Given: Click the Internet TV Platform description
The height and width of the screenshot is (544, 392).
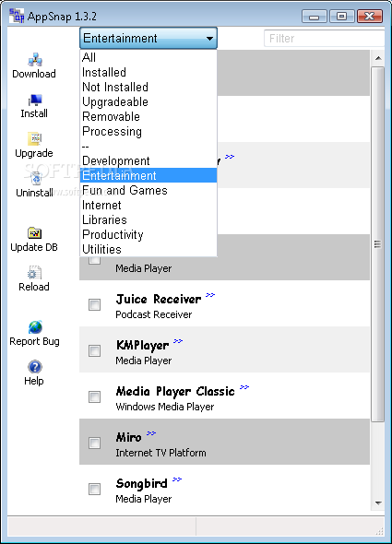Looking at the screenshot, I should point(160,453).
